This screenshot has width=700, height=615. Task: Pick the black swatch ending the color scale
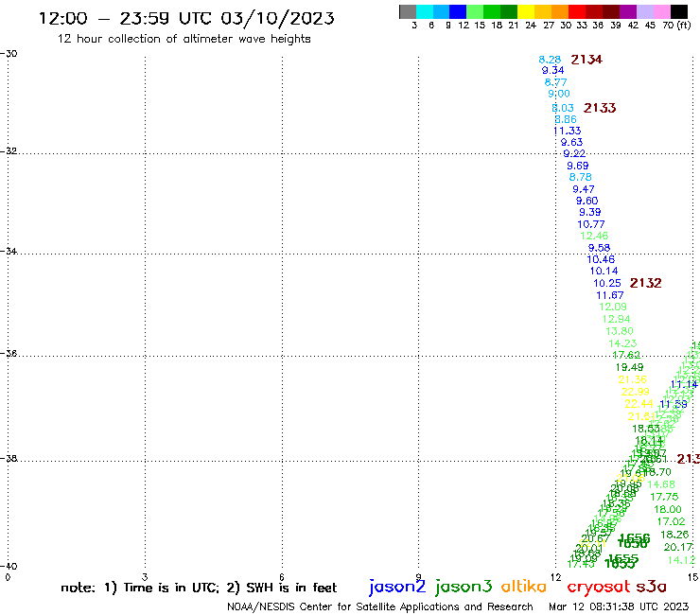pos(679,11)
